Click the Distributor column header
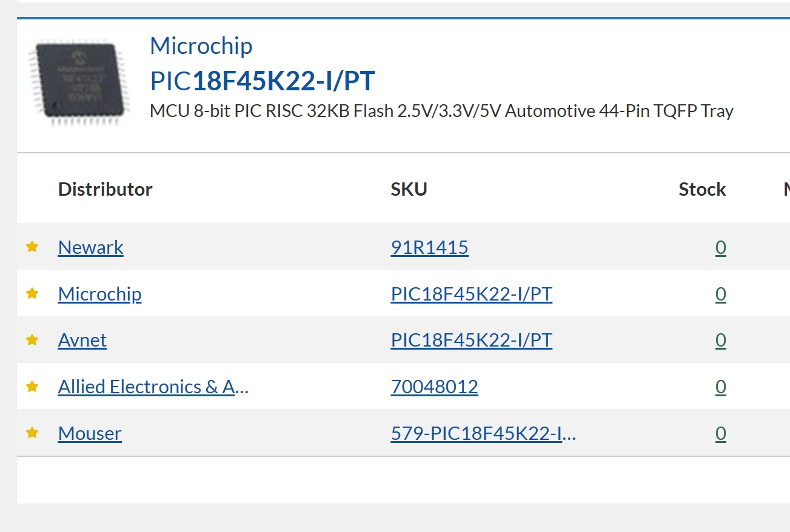This screenshot has height=532, width=790. click(x=105, y=189)
